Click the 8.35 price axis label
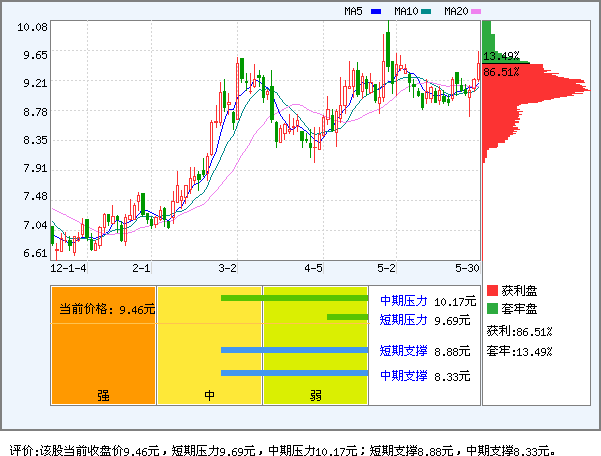Screen dimensions: 601x456 [x=35, y=140]
